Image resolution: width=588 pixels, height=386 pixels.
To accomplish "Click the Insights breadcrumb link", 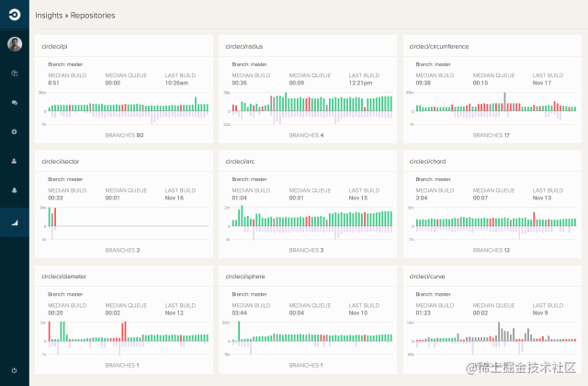I will tap(49, 16).
